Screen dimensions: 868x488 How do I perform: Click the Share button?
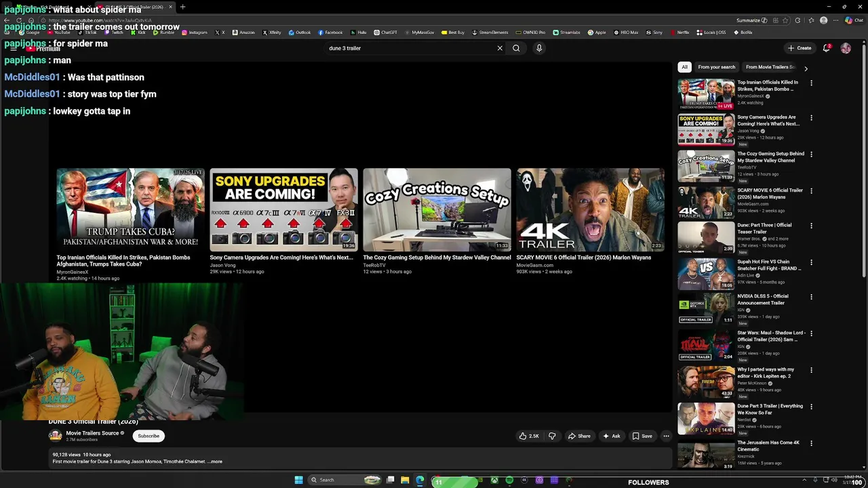click(x=578, y=436)
